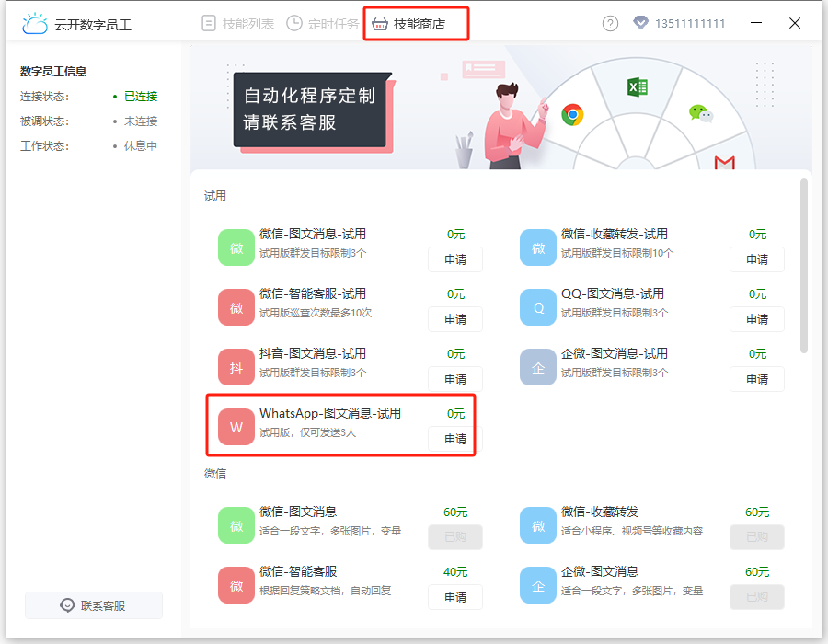
Task: Apply for 企微-图文消息-试用
Action: [757, 378]
